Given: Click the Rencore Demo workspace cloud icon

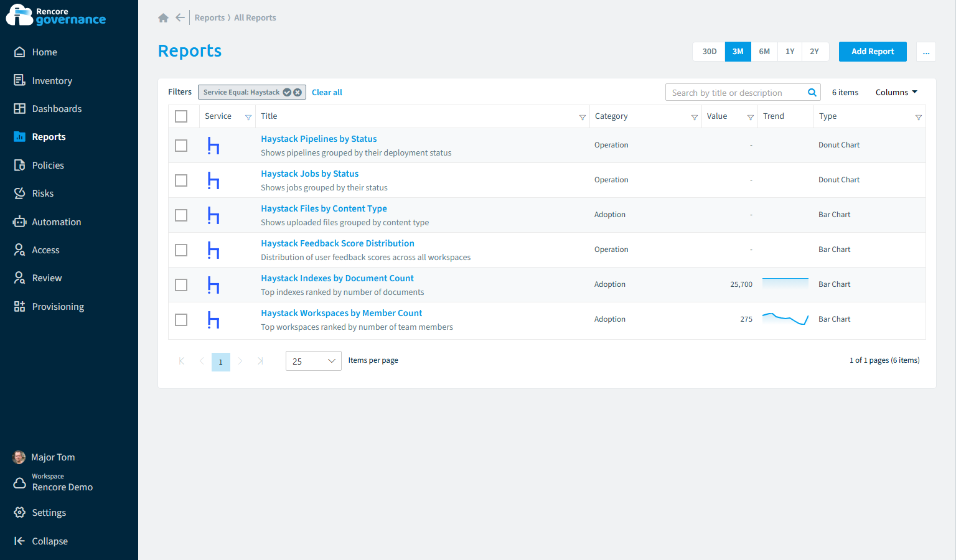Looking at the screenshot, I should tap(20, 483).
